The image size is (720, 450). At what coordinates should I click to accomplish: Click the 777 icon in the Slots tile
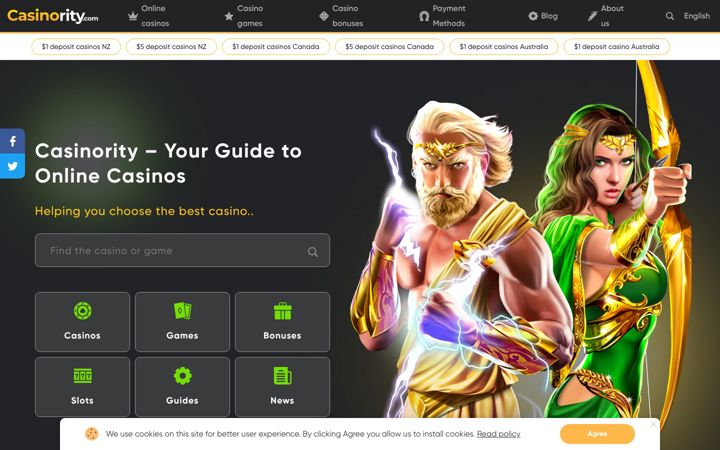[83, 376]
